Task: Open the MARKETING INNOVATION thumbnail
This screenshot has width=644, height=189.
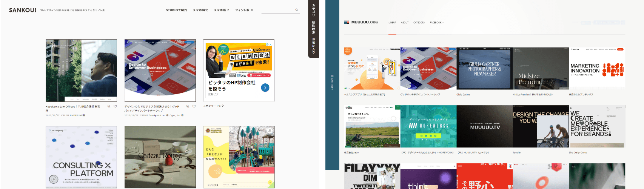Action: coord(597,69)
